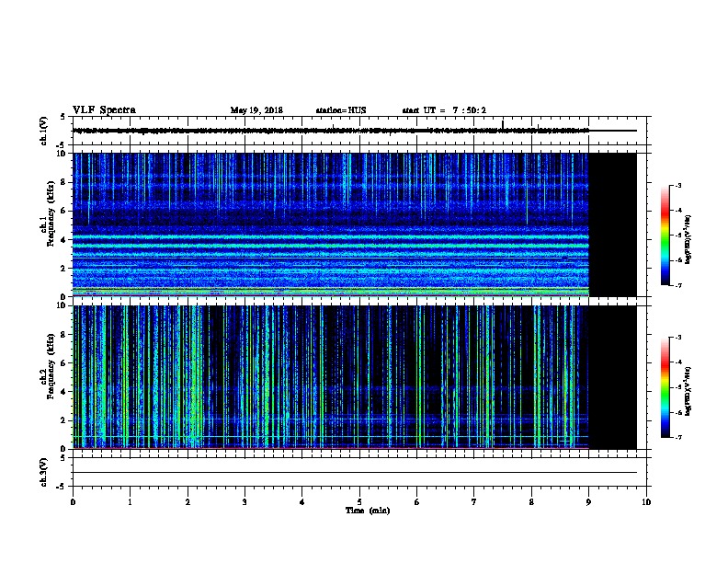Click tick label "2" on the Time axis
Viewport: 728px width, 563px height.
[x=188, y=502]
